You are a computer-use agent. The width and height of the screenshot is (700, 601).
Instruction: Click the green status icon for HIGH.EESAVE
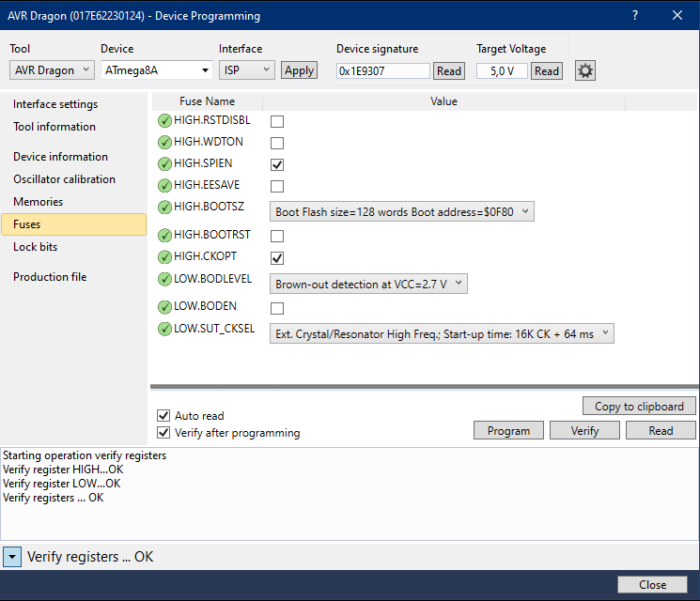coord(164,185)
